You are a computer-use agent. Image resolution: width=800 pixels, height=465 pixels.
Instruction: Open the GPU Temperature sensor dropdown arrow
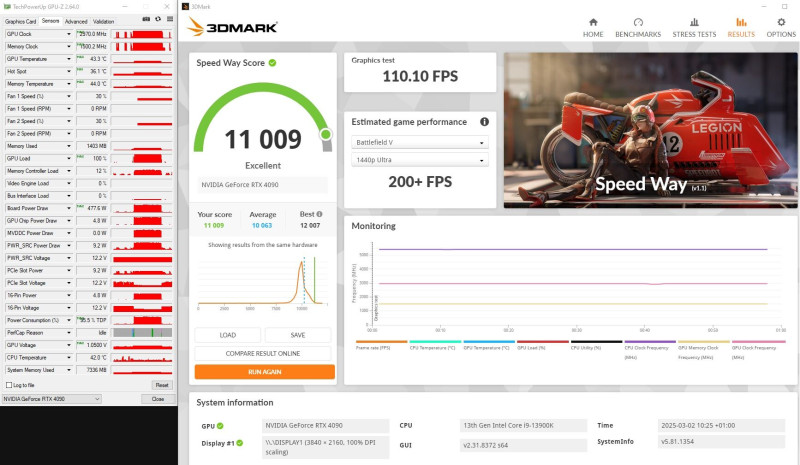(x=69, y=59)
